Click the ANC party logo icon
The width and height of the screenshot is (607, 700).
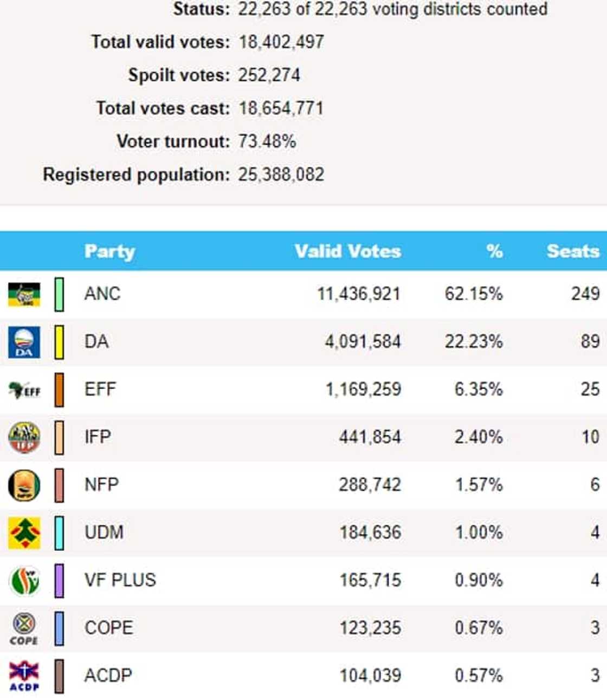tap(24, 294)
